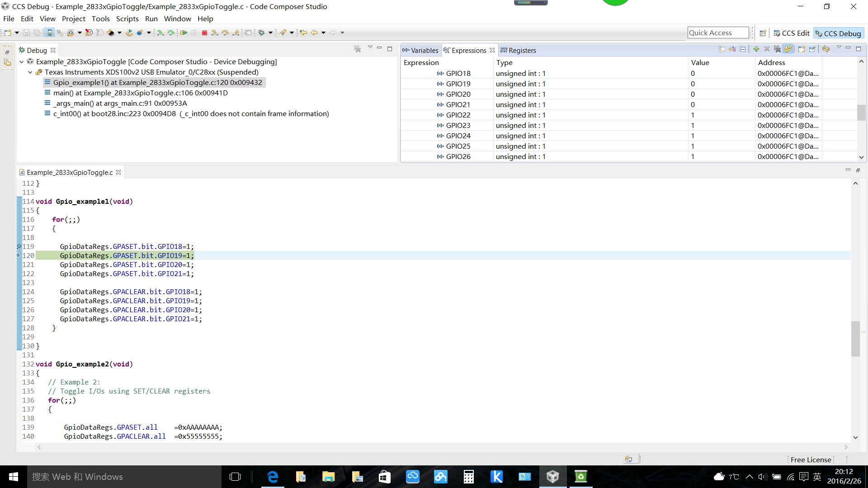Open the Expressions view menu triangle

point(839,47)
